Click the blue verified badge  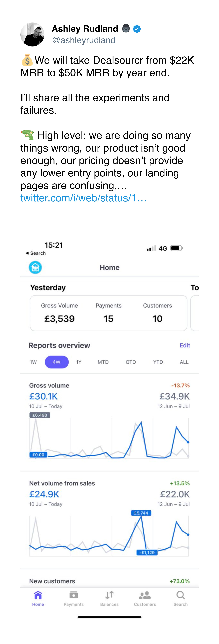pyautogui.click(x=137, y=29)
